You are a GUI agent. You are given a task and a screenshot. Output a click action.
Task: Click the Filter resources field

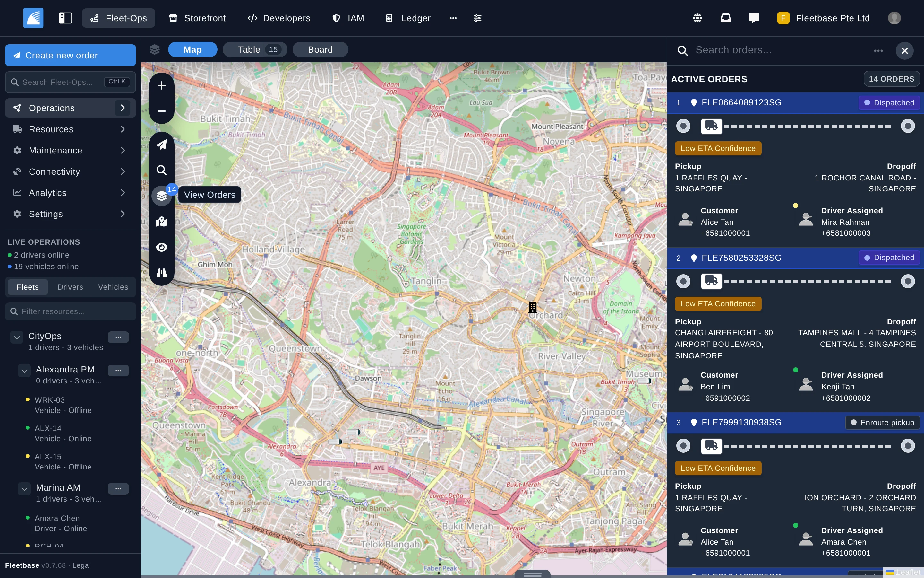click(x=71, y=311)
